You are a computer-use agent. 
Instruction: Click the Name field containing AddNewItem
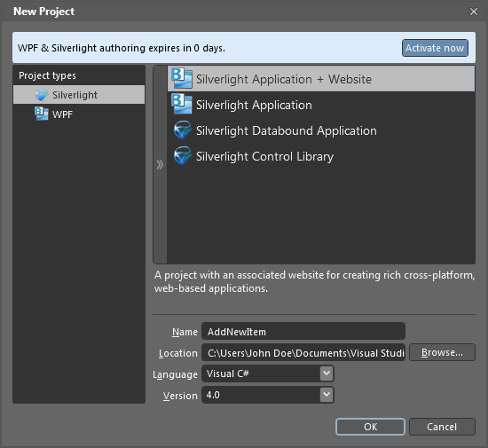click(303, 331)
